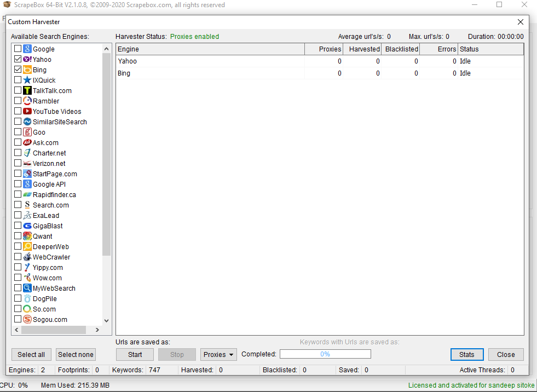Click the Verizon.net icon
Viewport: 537px width, 392px height.
(x=27, y=164)
